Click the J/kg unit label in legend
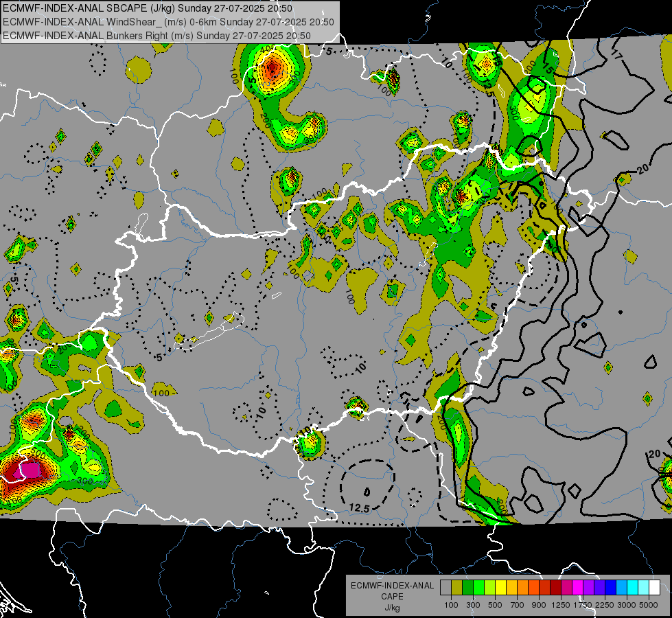The width and height of the screenshot is (672, 618). (x=392, y=608)
